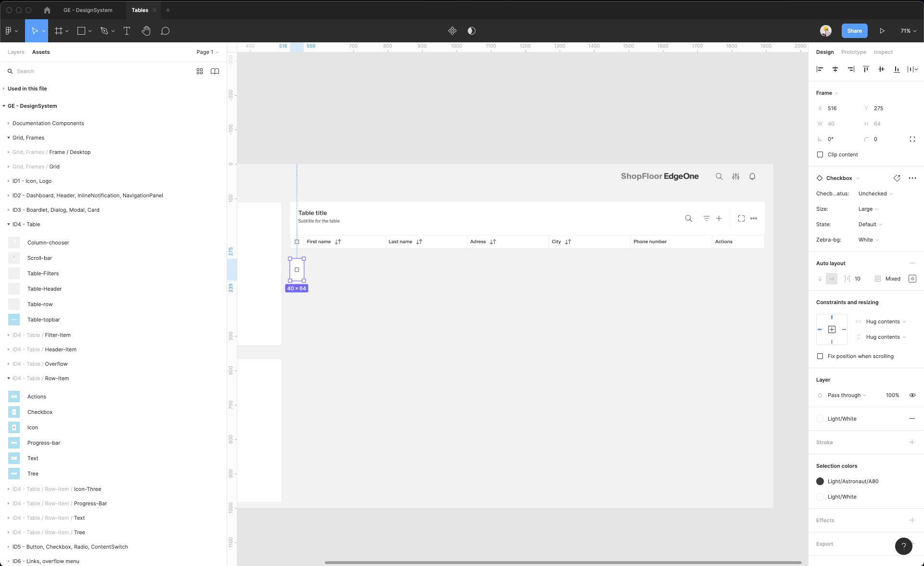Screen dimensions: 924x566
Task: Collapse the ID4 - Table tree group
Action: pos(9,224)
